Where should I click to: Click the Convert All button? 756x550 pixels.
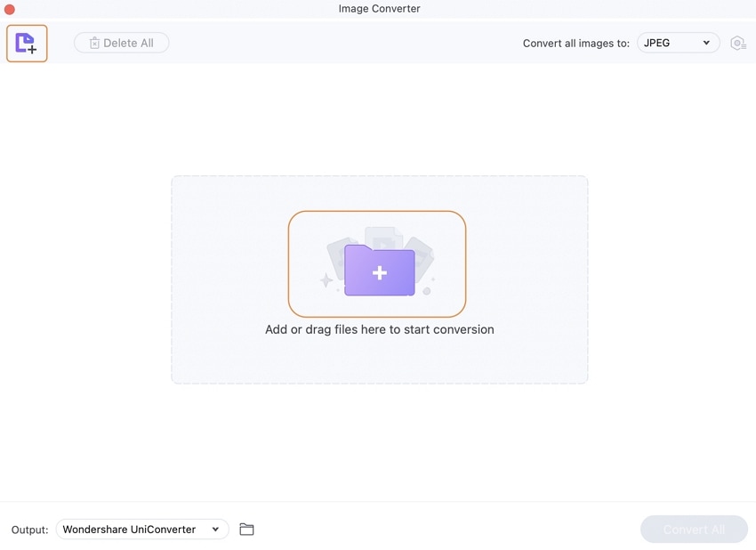694,530
